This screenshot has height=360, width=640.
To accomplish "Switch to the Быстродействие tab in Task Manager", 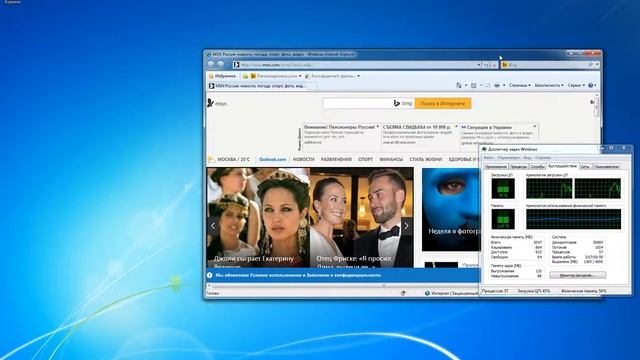I will click(x=563, y=166).
